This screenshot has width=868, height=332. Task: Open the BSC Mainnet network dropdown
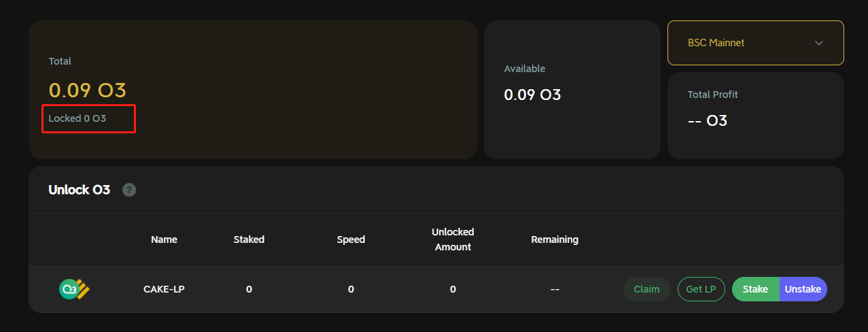(755, 43)
